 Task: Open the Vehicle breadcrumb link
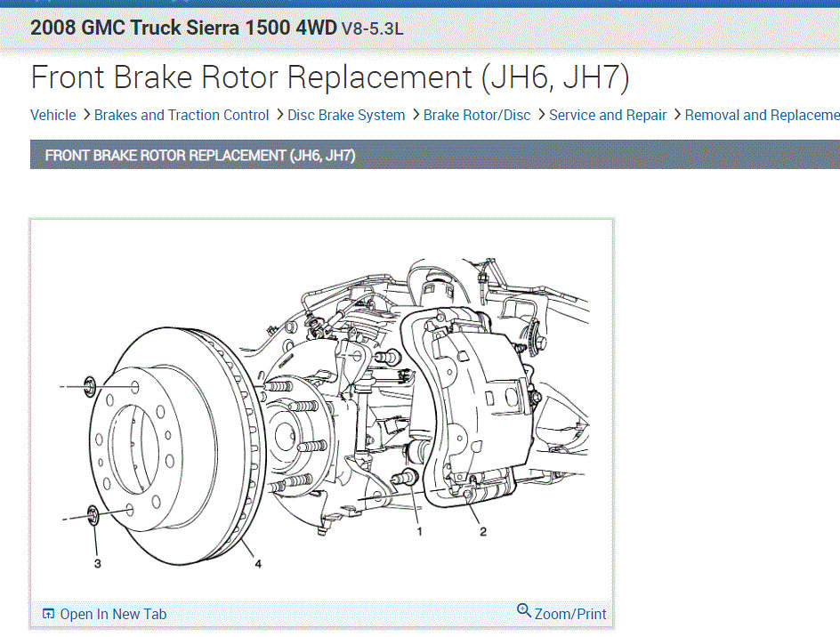coord(53,115)
